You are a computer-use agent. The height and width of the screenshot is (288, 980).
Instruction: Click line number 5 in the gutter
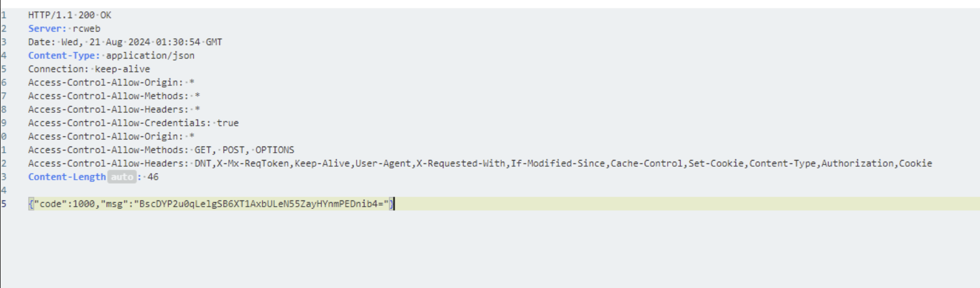click(3, 69)
